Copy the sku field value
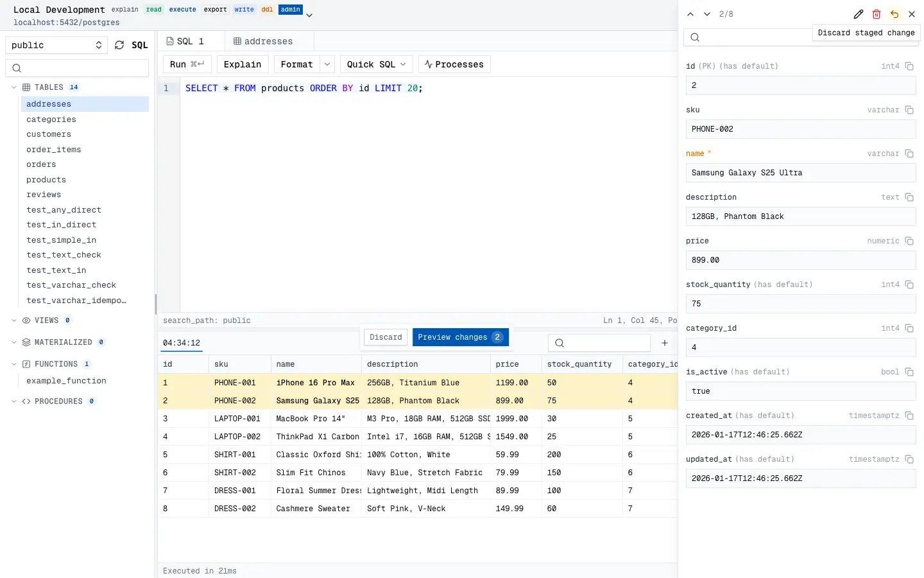The width and height of the screenshot is (924, 578). tap(909, 110)
